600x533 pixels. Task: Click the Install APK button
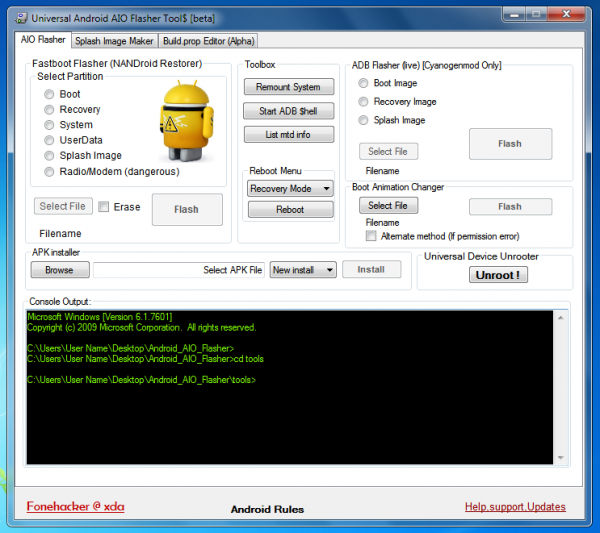[372, 269]
